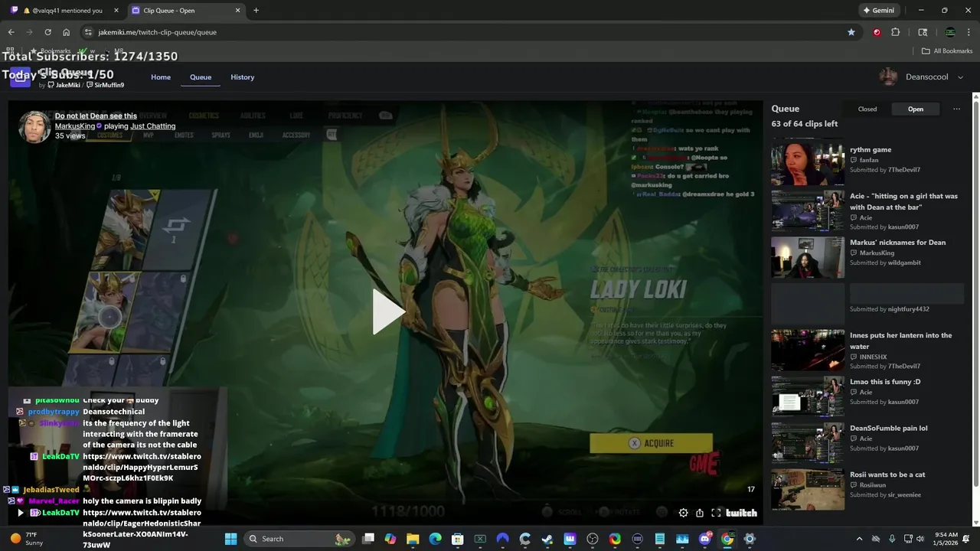980x551 pixels.
Task: Open the Chrome extensions puzzle icon
Action: [895, 32]
